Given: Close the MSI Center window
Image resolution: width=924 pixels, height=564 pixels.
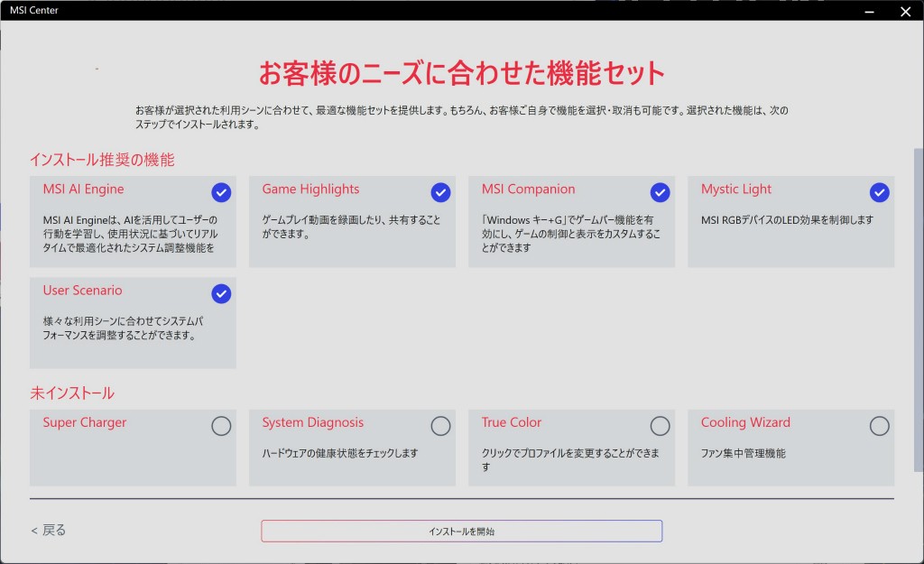Looking at the screenshot, I should tap(905, 11).
